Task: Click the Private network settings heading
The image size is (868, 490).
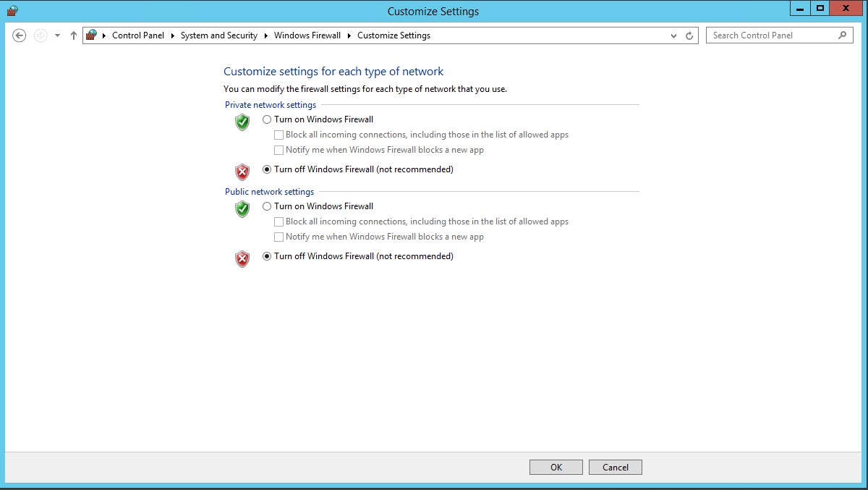Action: tap(271, 105)
